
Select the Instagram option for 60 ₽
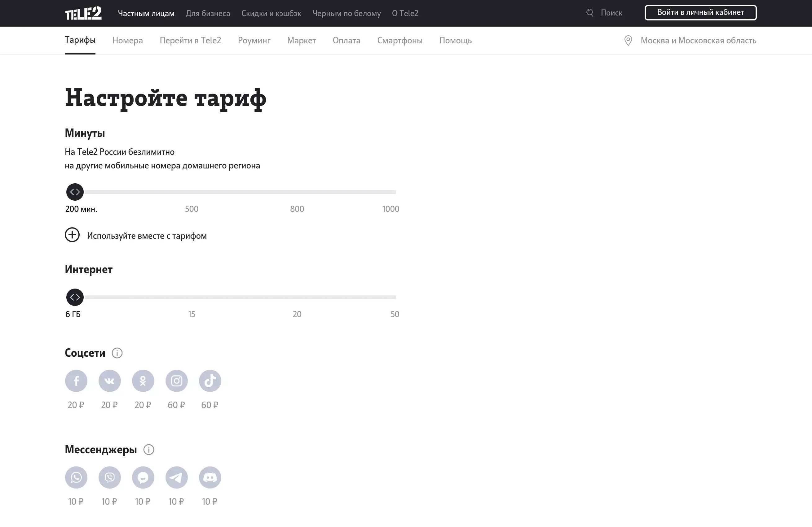click(176, 381)
